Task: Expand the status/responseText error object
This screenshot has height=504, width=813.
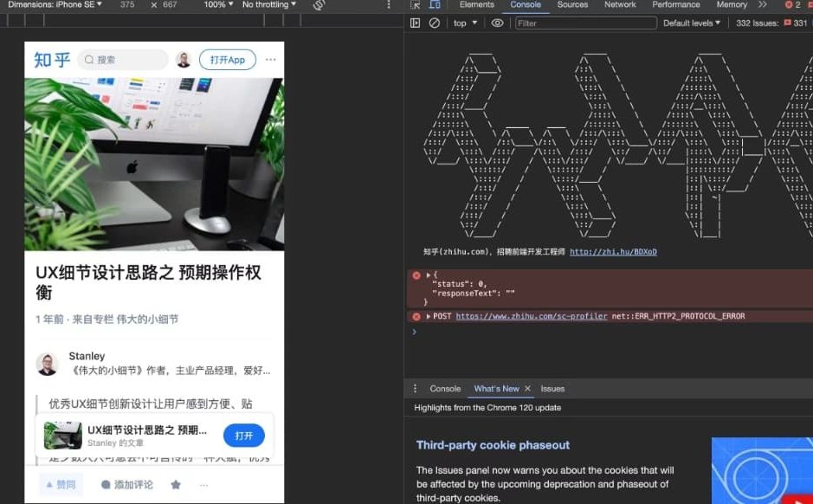Action: 429,275
